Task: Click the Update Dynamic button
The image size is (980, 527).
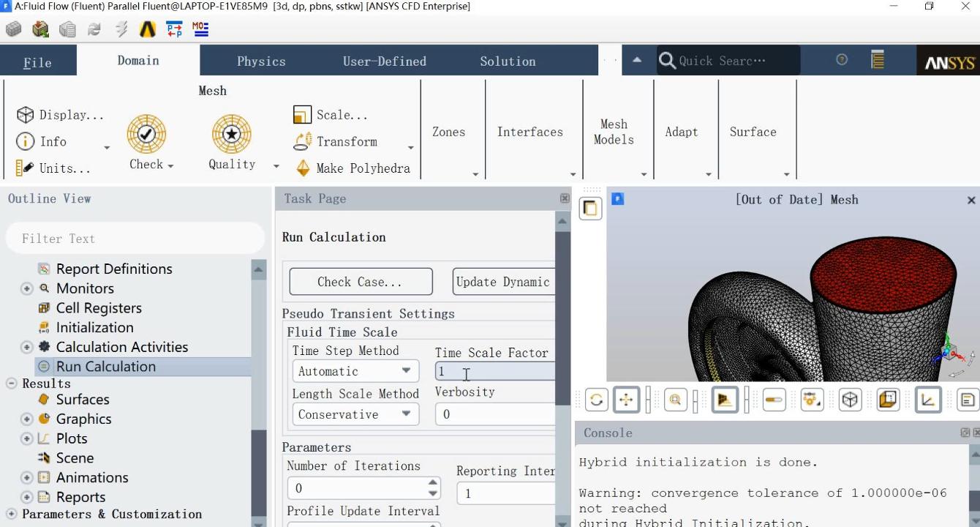Action: click(504, 282)
